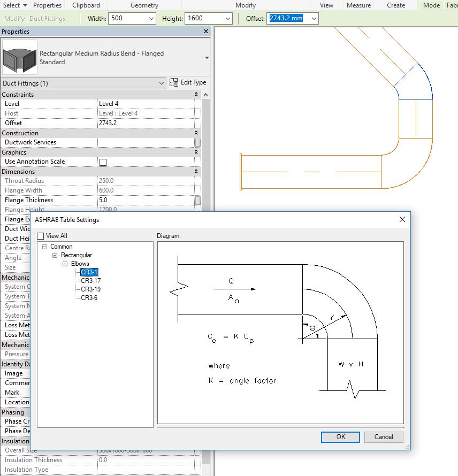Click the Level value 'Level 4'
This screenshot has height=476, width=458.
tap(146, 104)
